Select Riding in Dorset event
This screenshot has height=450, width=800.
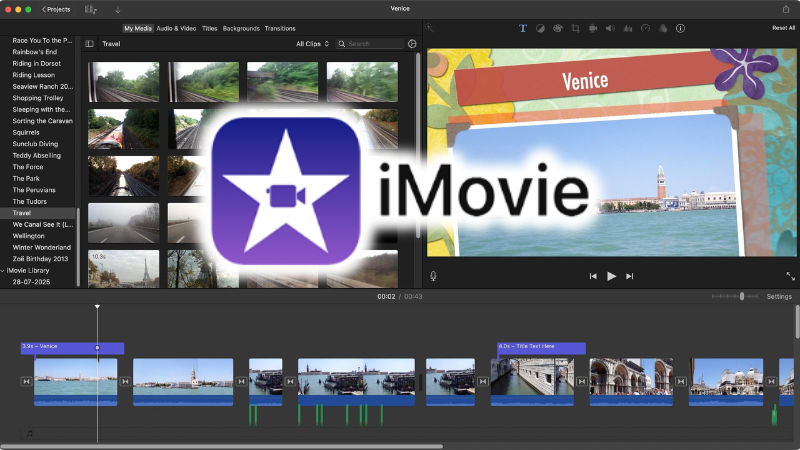point(36,63)
